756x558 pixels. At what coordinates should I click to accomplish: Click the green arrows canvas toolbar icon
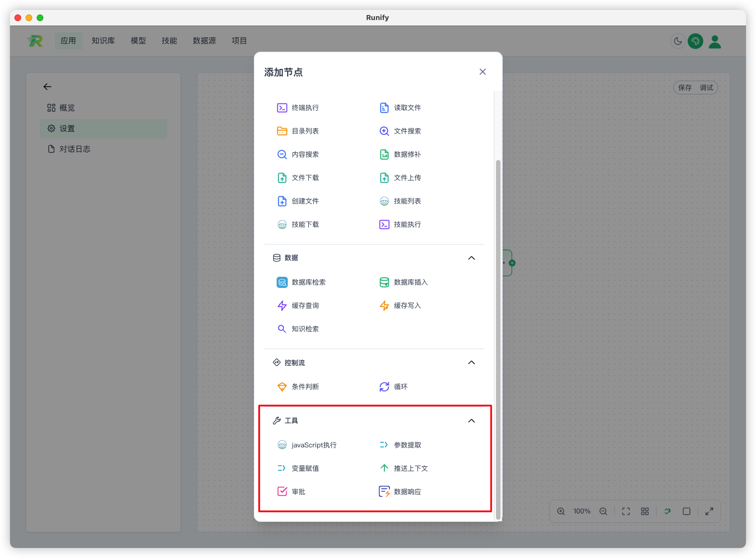[668, 511]
